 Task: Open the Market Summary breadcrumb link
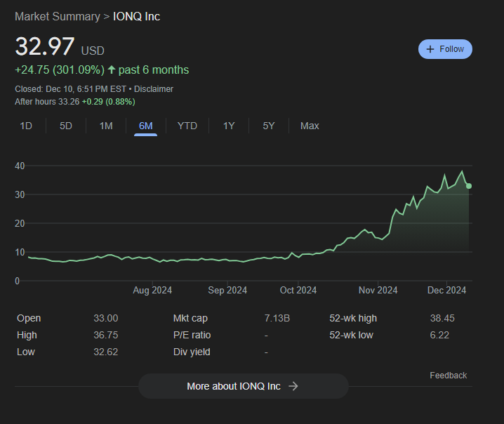[58, 16]
